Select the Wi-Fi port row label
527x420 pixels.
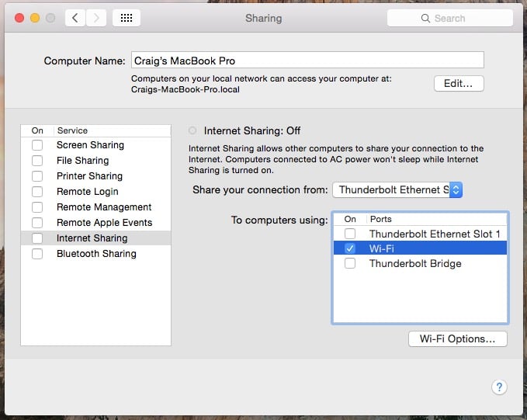[381, 248]
